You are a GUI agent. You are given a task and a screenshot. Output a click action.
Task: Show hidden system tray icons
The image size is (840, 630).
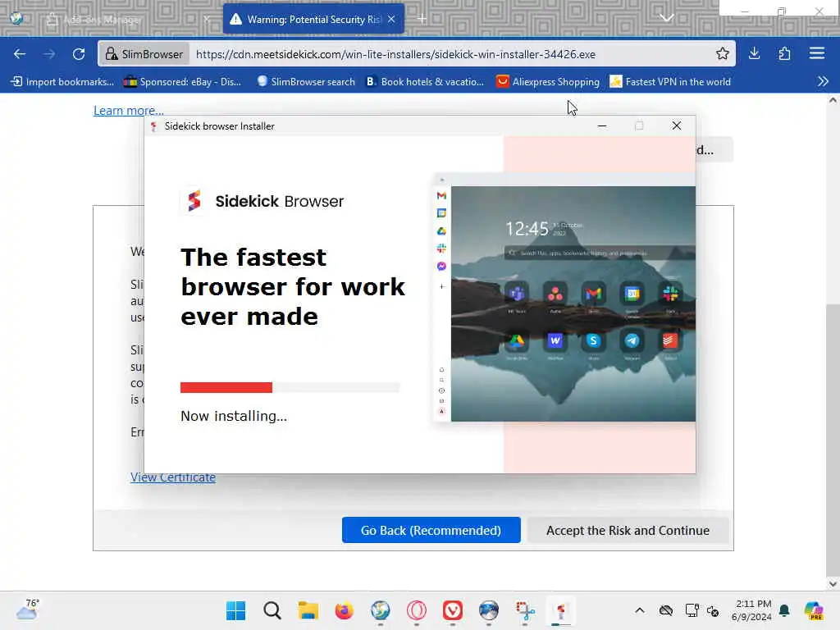click(x=640, y=610)
